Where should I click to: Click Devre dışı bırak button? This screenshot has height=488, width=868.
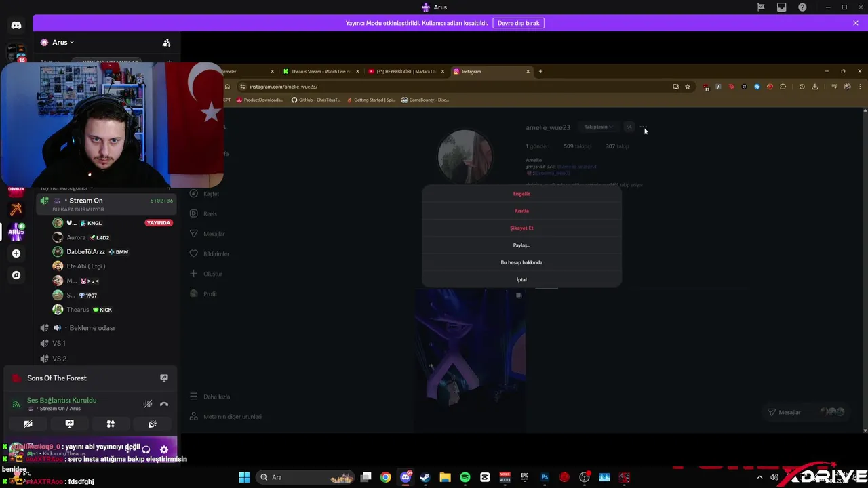pyautogui.click(x=519, y=23)
